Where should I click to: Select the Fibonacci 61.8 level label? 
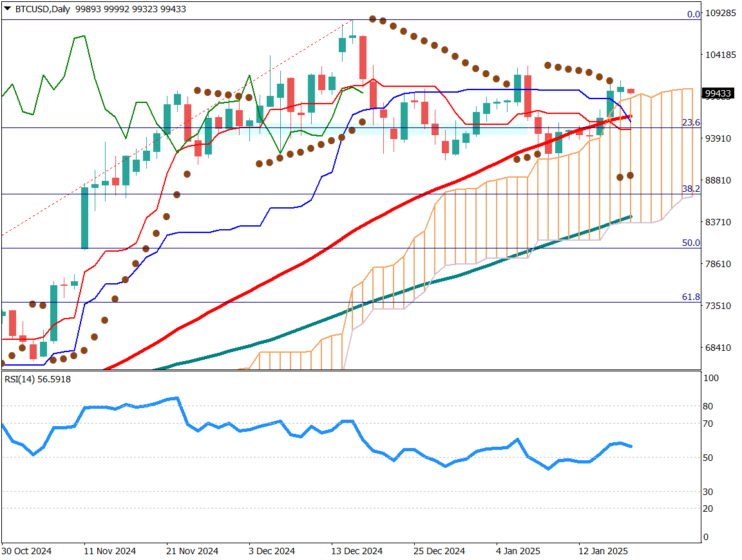point(691,297)
